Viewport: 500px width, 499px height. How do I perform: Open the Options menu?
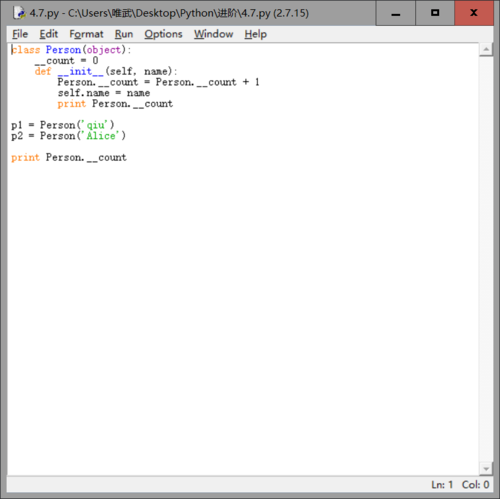click(163, 34)
